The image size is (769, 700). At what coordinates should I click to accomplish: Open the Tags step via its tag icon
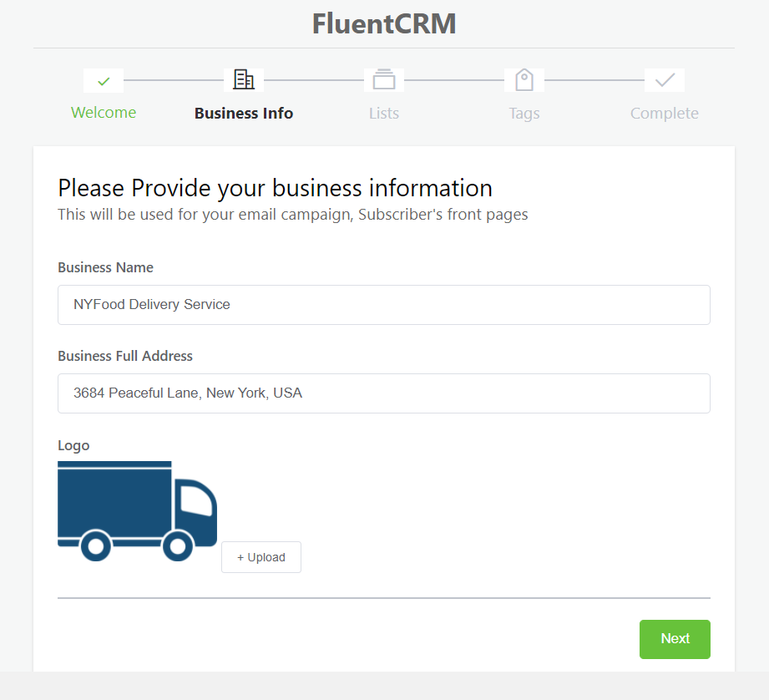524,79
